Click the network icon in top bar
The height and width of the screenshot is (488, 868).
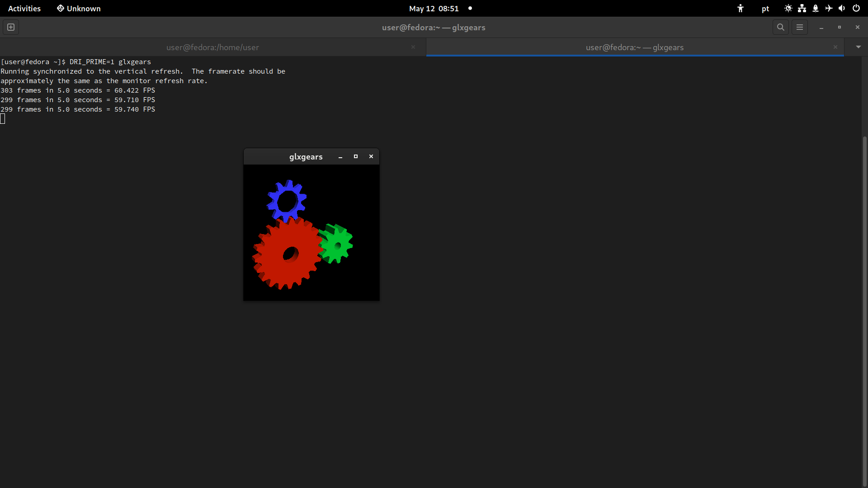click(x=802, y=9)
